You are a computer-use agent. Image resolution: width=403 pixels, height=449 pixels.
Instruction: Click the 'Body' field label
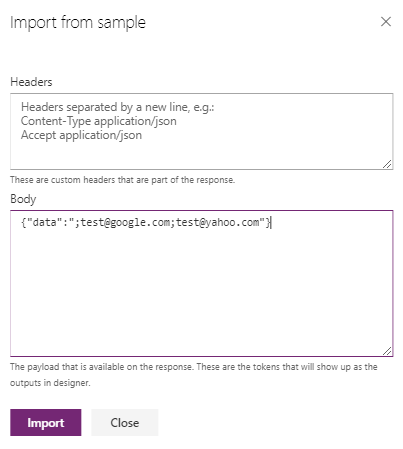[23, 199]
